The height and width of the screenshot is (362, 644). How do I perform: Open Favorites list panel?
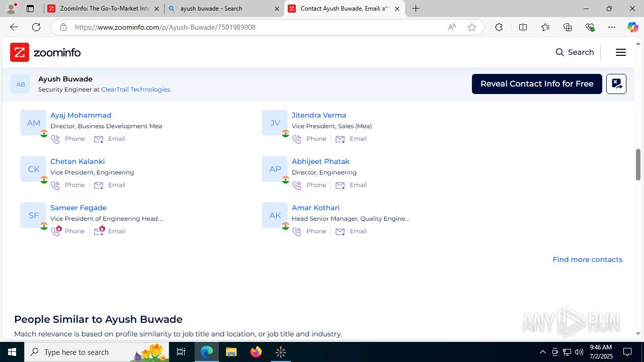545,27
